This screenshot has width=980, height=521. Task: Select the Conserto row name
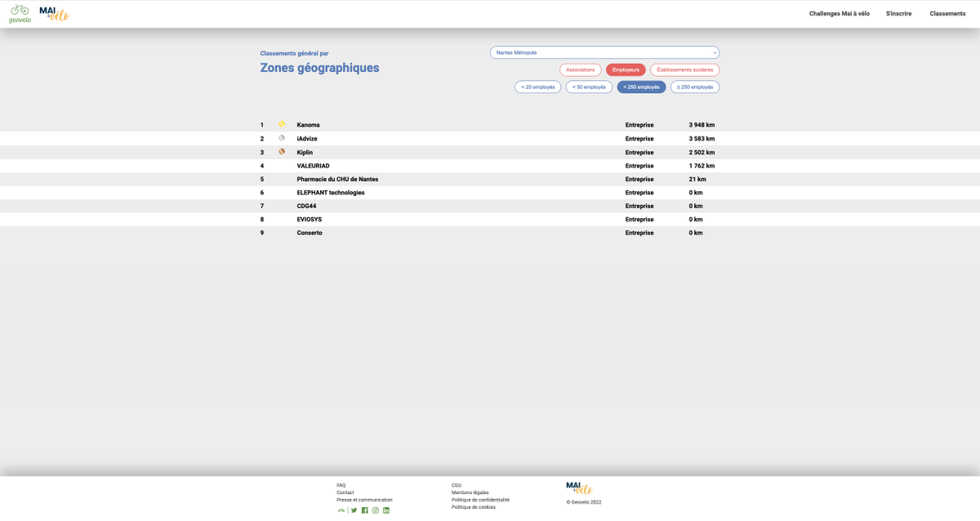tap(310, 233)
